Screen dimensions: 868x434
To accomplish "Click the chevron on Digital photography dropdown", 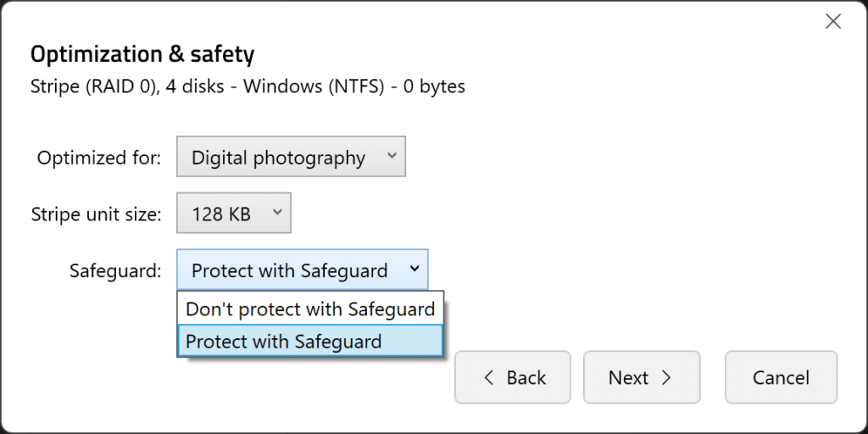I will point(392,156).
